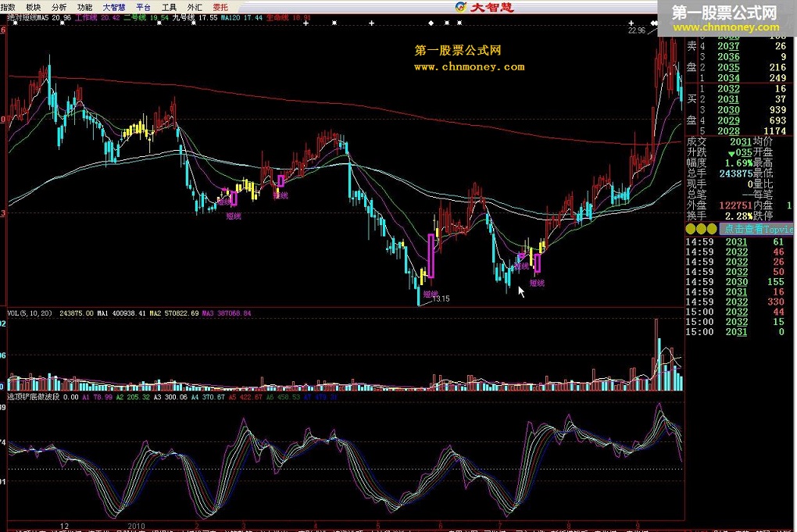Click the 13.15 low price label

[x=441, y=298]
